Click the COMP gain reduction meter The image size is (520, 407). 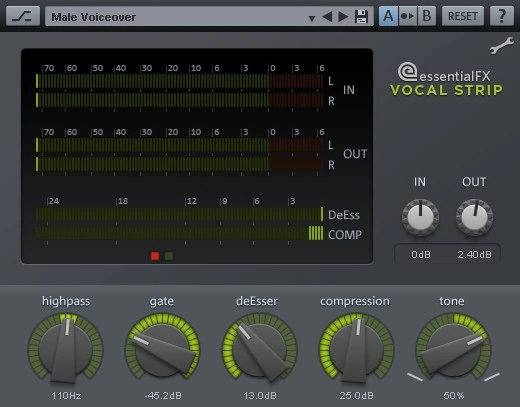pos(179,233)
